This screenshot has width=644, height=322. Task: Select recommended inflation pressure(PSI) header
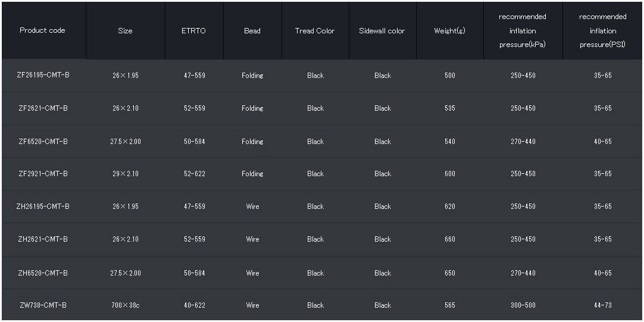click(x=602, y=31)
